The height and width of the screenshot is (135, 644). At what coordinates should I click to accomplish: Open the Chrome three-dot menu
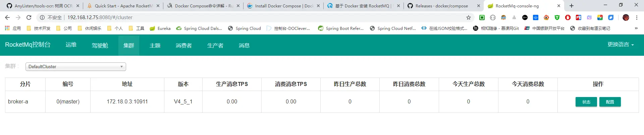[x=637, y=17]
